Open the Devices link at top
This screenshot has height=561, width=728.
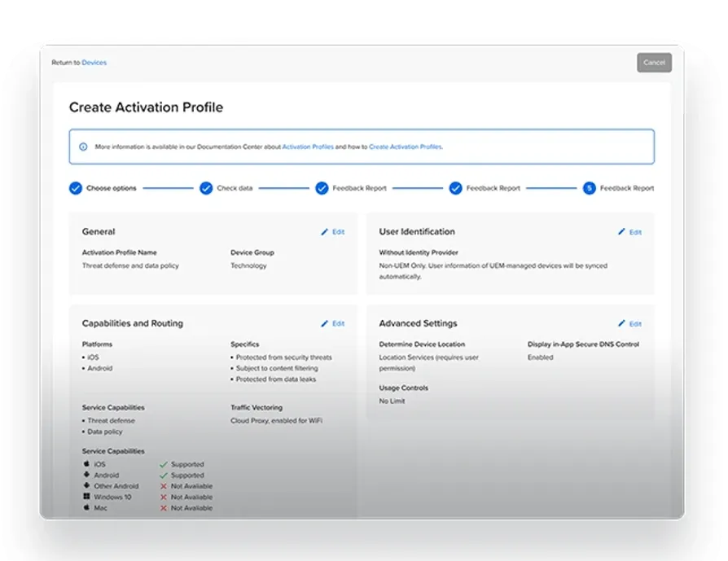click(94, 63)
